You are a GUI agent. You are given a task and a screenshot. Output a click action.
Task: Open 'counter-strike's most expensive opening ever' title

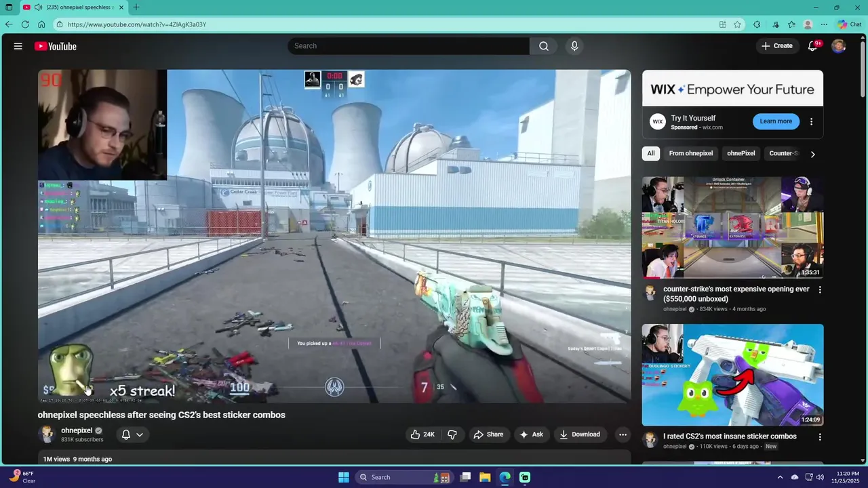coord(736,293)
